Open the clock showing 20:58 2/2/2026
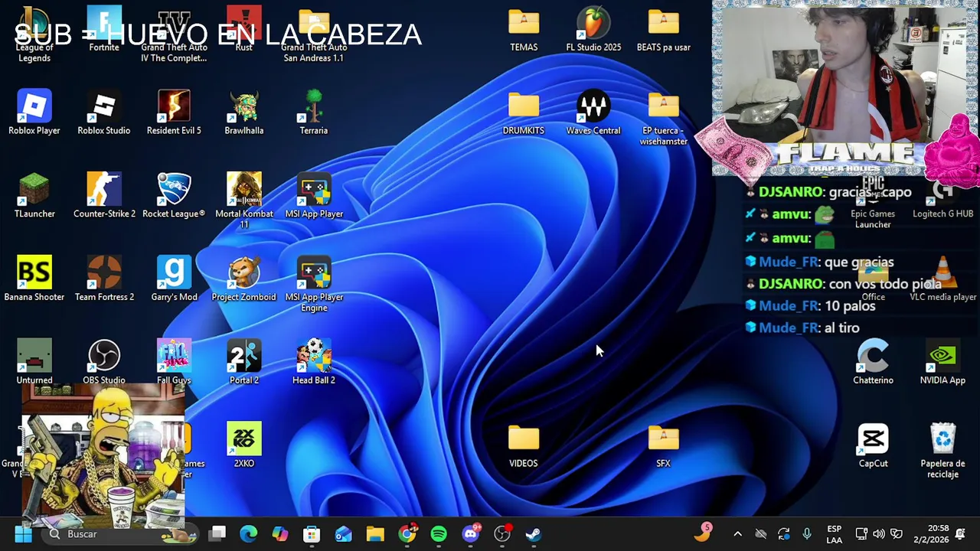Screen dimensions: 980x551 (x=930, y=534)
